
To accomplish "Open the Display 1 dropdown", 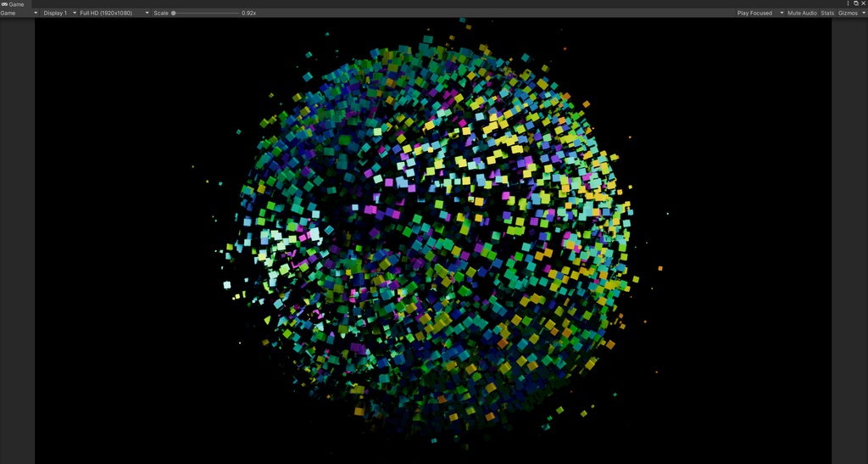I will pyautogui.click(x=59, y=13).
